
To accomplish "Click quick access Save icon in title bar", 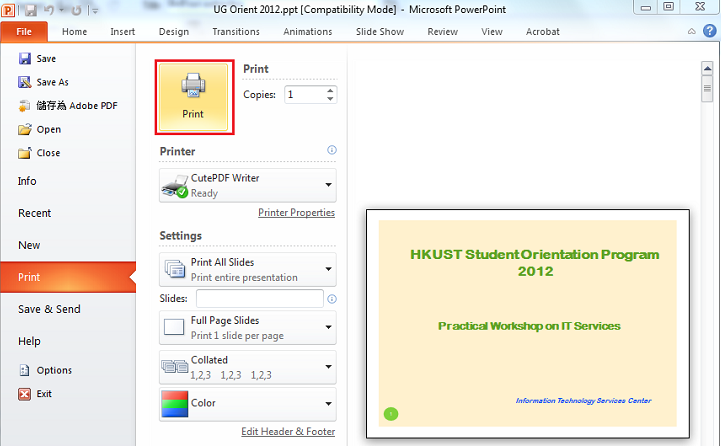I will (x=29, y=11).
